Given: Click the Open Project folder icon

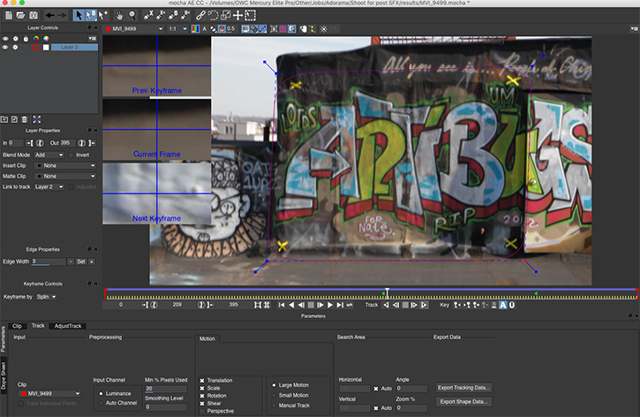Looking at the screenshot, I should (x=21, y=16).
